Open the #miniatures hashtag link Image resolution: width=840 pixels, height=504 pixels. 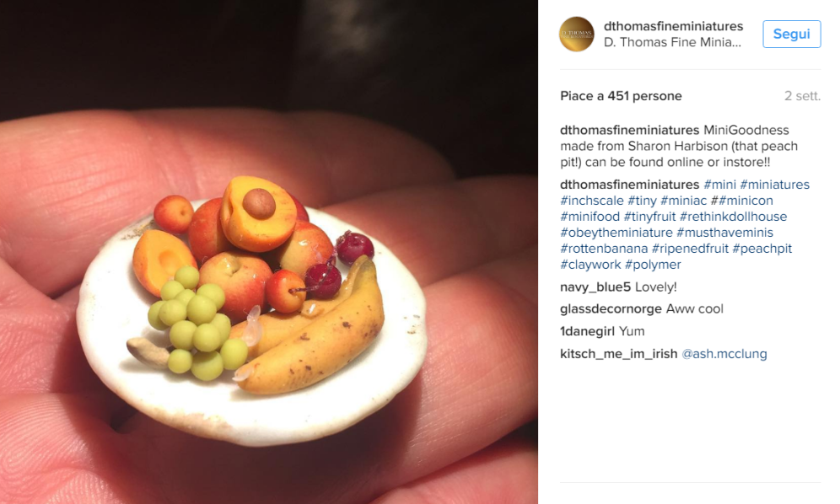775,185
